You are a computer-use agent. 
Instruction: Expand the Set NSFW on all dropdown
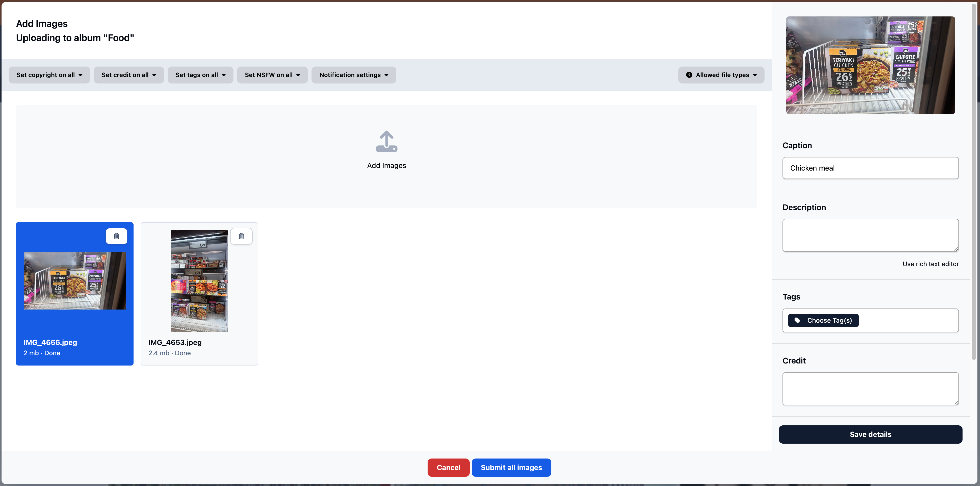272,75
